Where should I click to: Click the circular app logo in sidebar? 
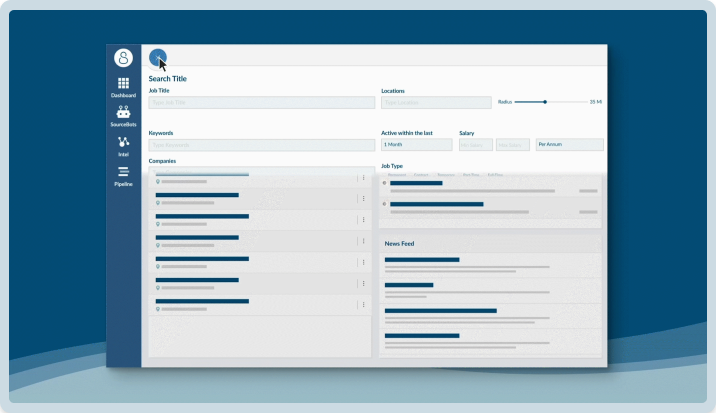[x=123, y=58]
